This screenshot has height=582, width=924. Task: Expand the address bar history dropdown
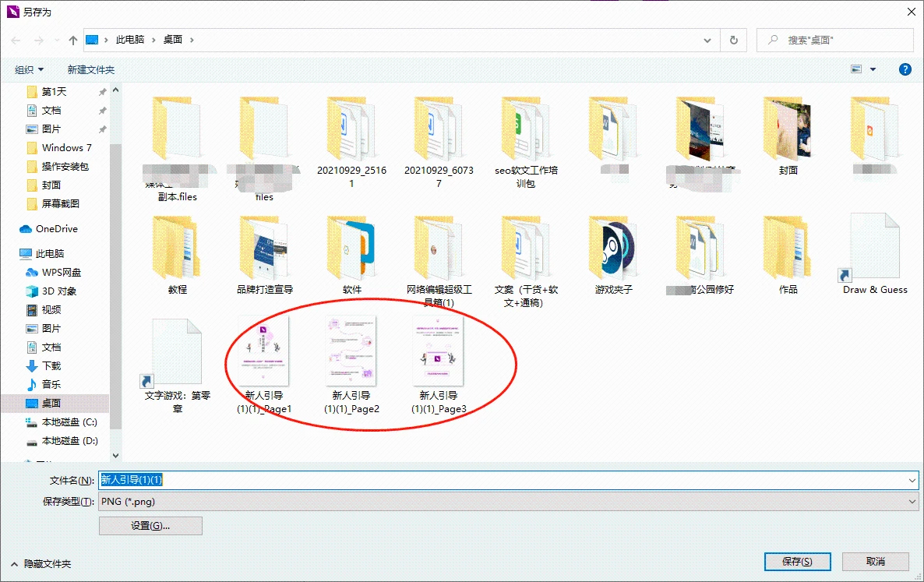707,40
